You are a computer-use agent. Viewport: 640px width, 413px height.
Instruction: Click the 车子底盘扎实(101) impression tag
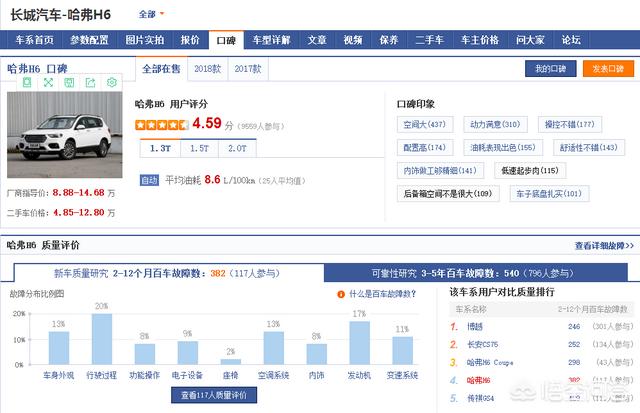click(x=549, y=193)
